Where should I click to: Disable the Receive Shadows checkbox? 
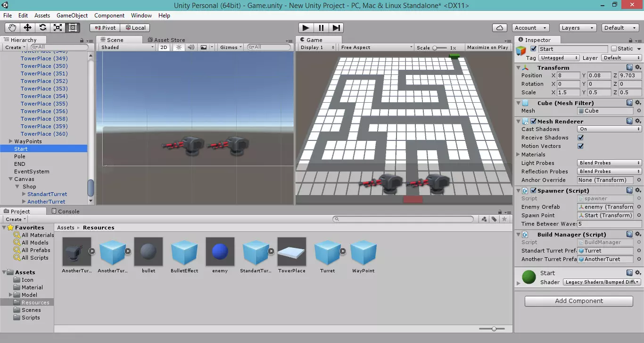580,138
